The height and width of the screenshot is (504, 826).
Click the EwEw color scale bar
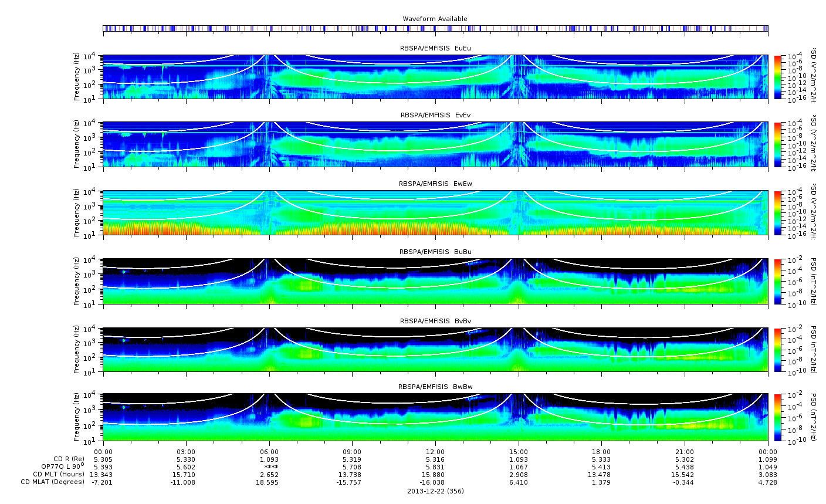click(778, 212)
